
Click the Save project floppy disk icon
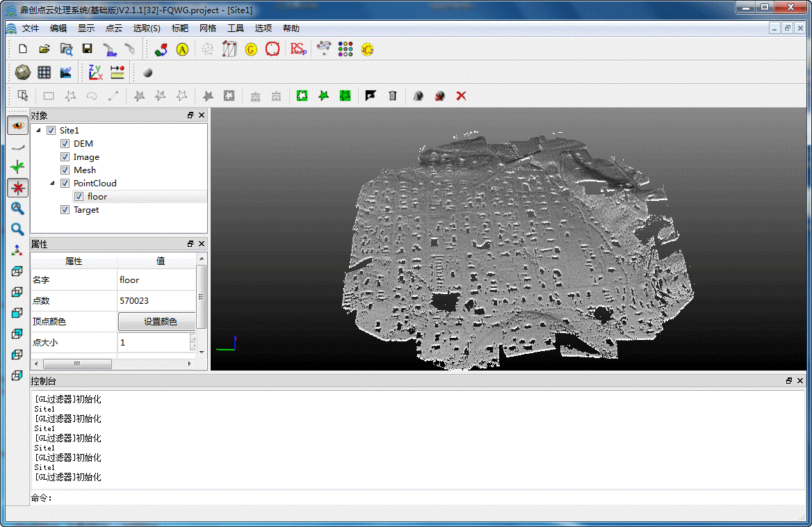pos(87,49)
